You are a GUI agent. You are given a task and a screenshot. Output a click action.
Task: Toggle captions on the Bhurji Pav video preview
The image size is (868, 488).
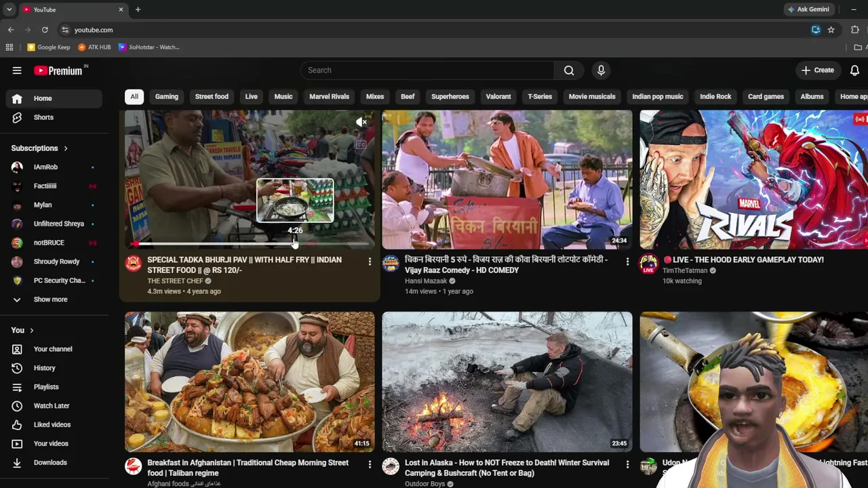tap(361, 144)
